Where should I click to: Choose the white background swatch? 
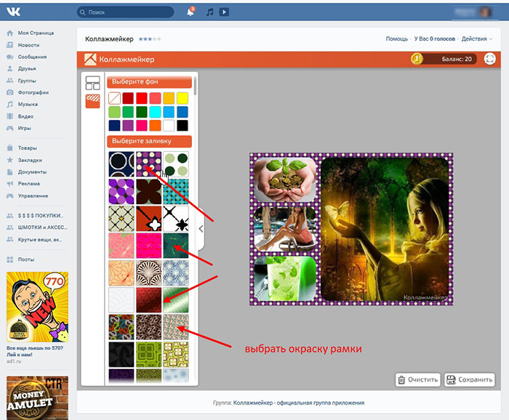[169, 125]
